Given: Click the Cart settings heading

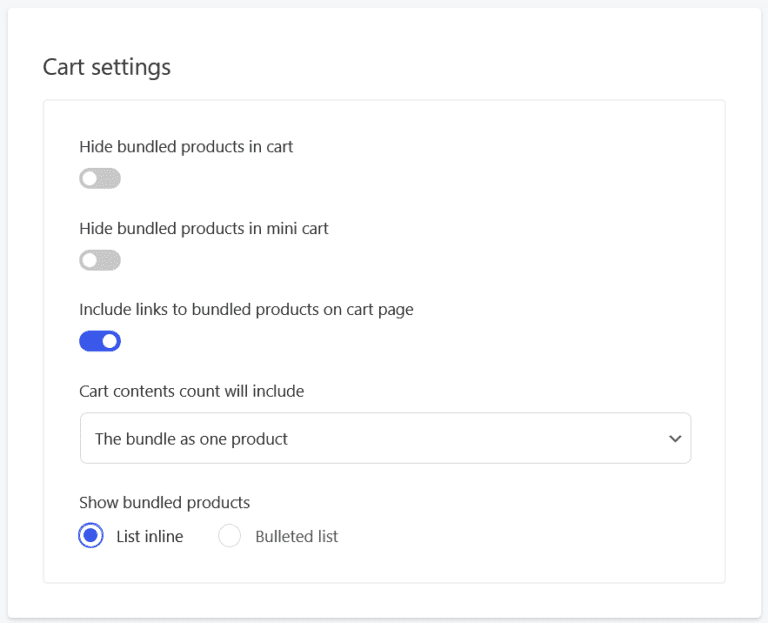Looking at the screenshot, I should (x=107, y=67).
